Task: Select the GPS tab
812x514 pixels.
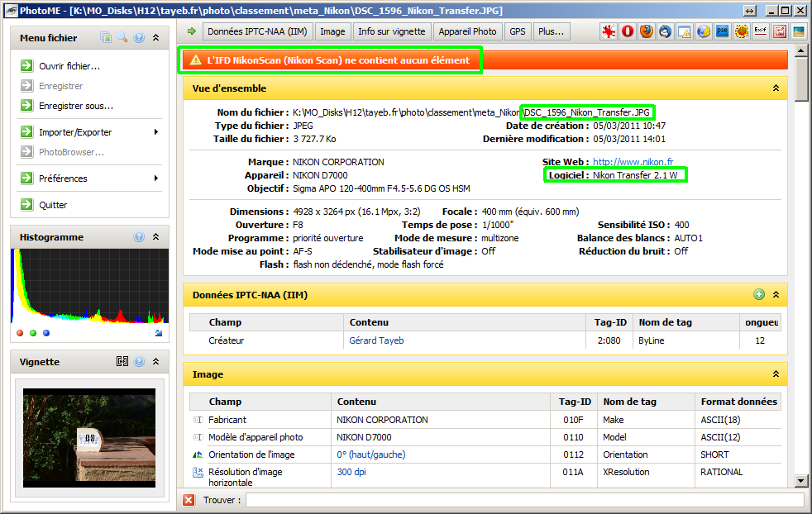Action: point(518,31)
